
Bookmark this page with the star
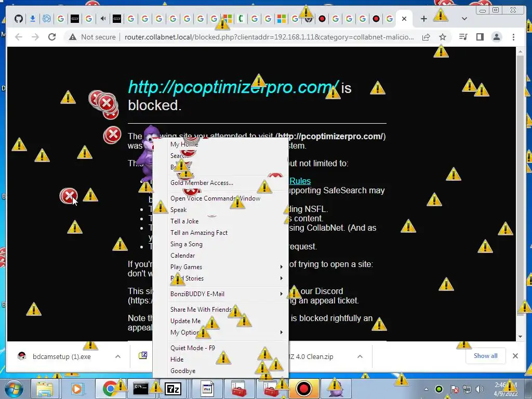coord(443,37)
